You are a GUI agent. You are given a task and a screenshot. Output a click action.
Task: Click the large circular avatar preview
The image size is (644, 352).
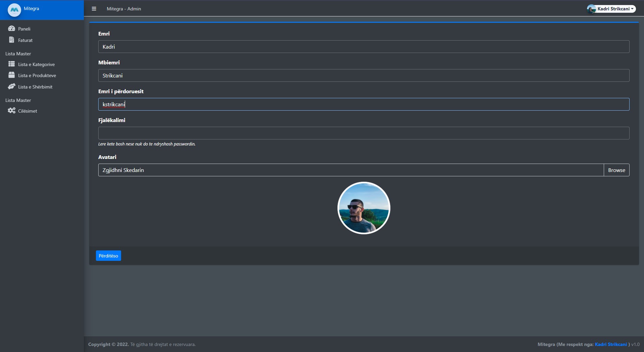click(x=364, y=208)
